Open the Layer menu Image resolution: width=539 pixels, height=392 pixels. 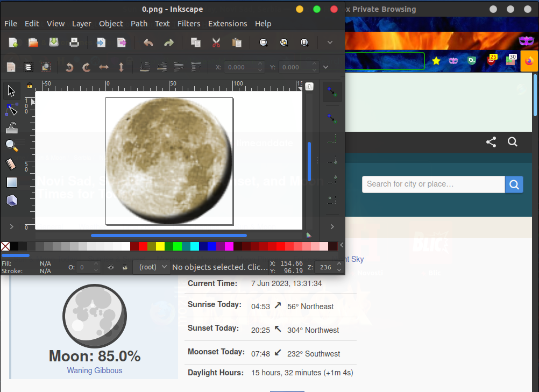[81, 24]
